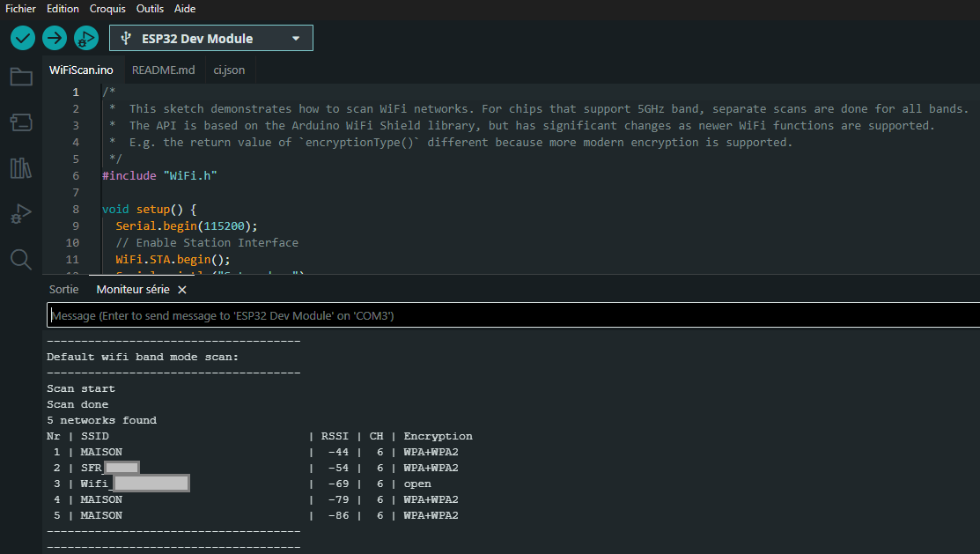
Task: Open the Aide menu
Action: click(x=185, y=8)
